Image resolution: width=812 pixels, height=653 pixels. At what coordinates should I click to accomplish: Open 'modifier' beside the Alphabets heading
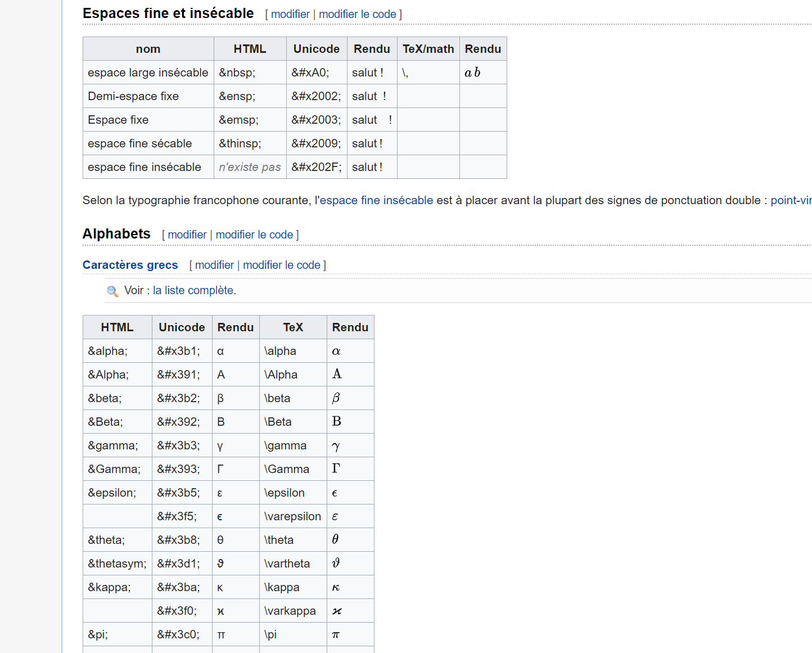tap(187, 235)
